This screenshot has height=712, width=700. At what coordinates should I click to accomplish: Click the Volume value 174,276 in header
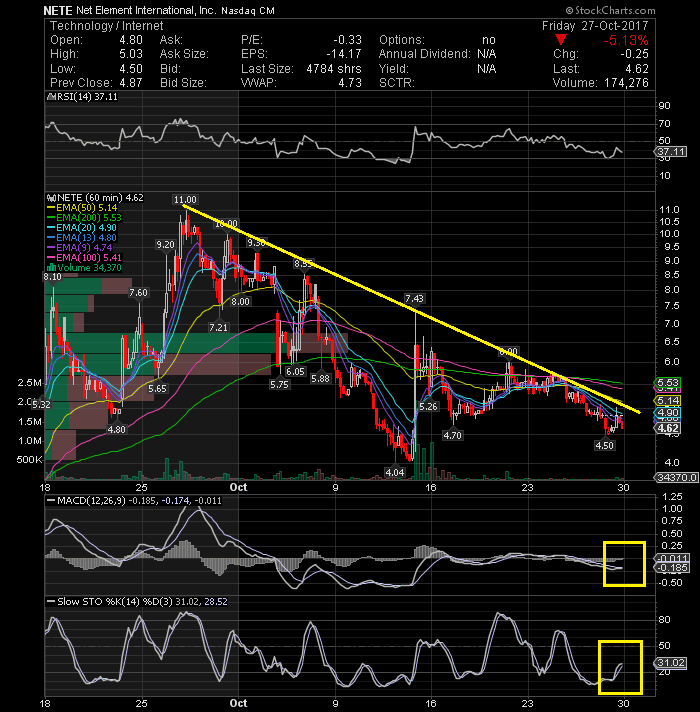[x=626, y=83]
